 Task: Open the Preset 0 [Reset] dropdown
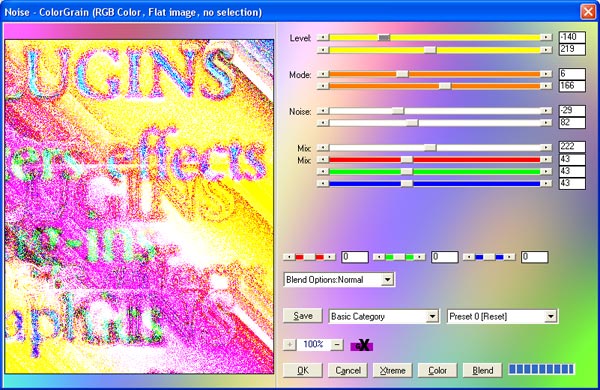click(551, 317)
